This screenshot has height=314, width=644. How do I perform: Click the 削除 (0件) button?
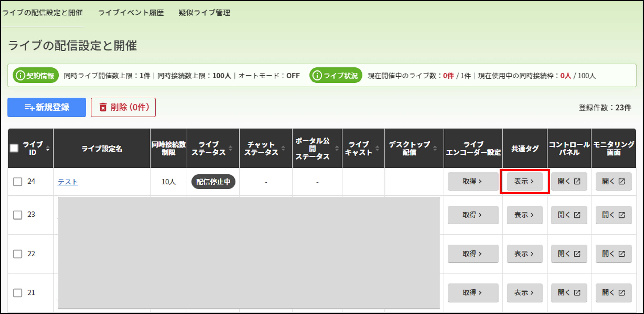[123, 107]
